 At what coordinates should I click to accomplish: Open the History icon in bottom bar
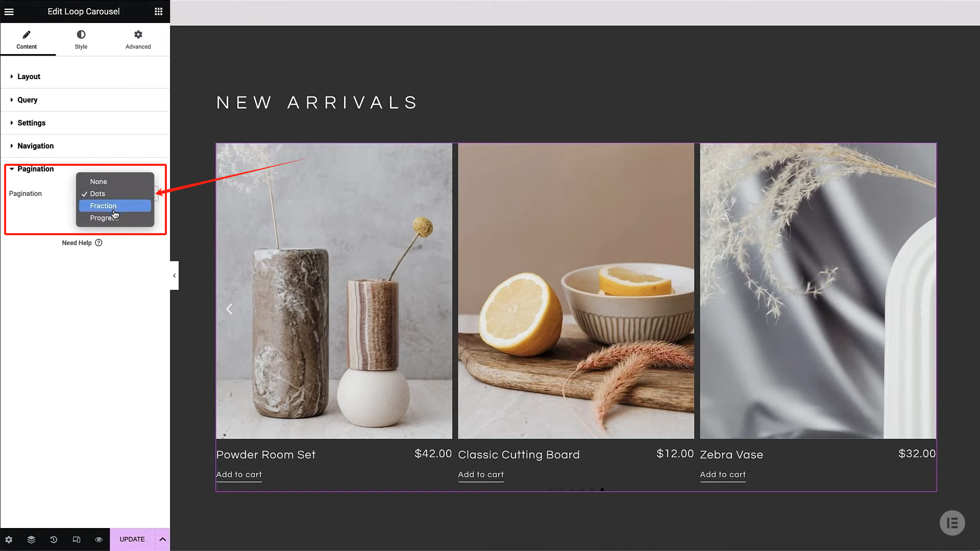coord(54,539)
